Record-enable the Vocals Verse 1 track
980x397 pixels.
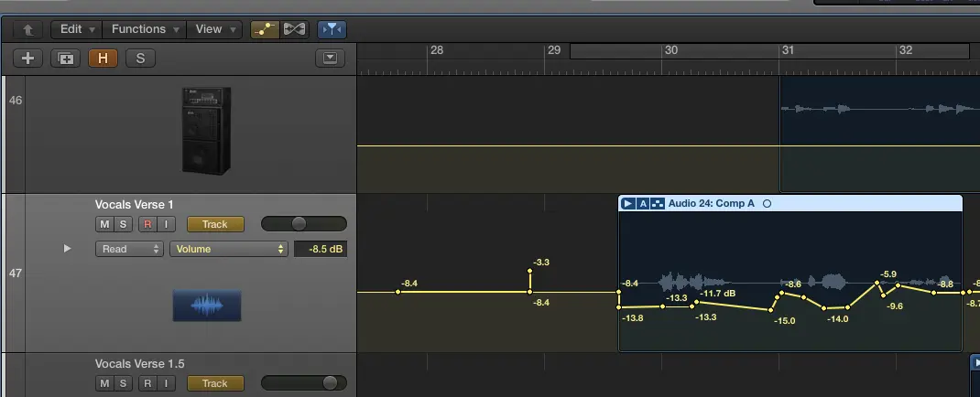coord(148,224)
